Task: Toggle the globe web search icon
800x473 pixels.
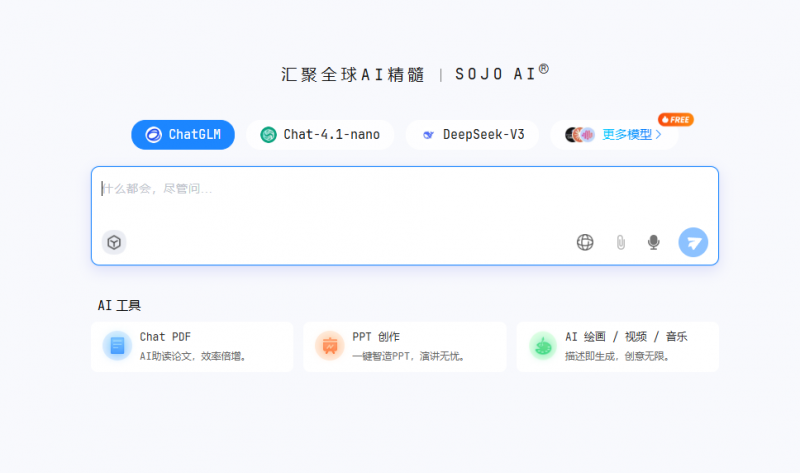Action: (585, 242)
